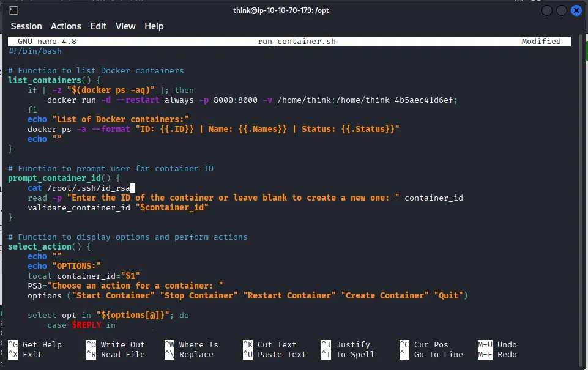Image resolution: width=588 pixels, height=370 pixels.
Task: Click the 'cat /root/.ssh/id_rsa' line
Action: click(79, 188)
